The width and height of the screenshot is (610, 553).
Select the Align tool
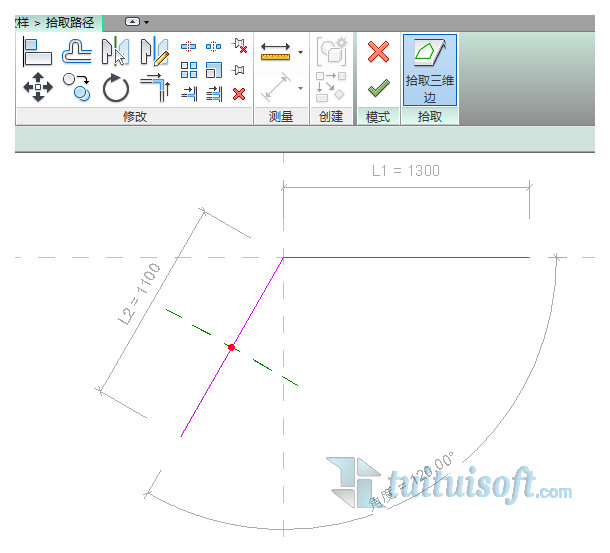click(x=37, y=52)
